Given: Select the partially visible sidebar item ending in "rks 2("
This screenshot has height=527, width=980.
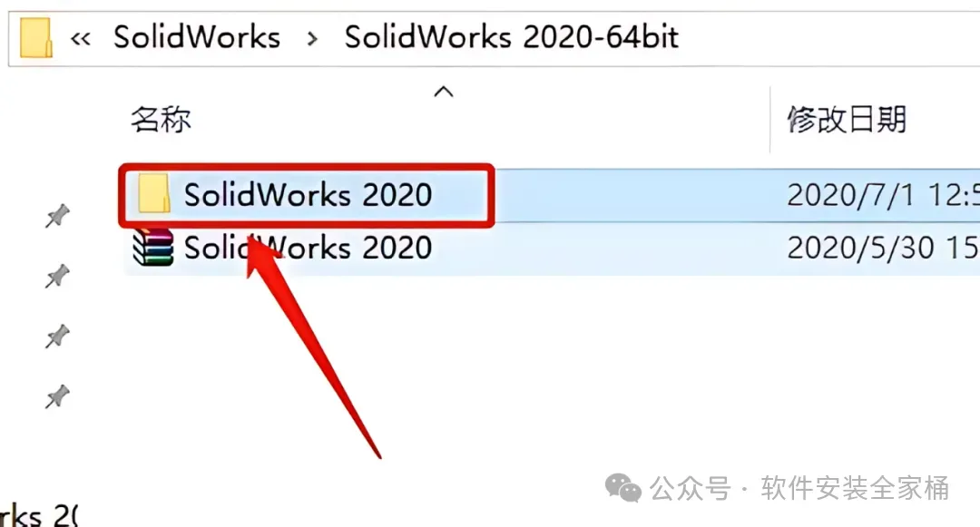Looking at the screenshot, I should (x=39, y=514).
